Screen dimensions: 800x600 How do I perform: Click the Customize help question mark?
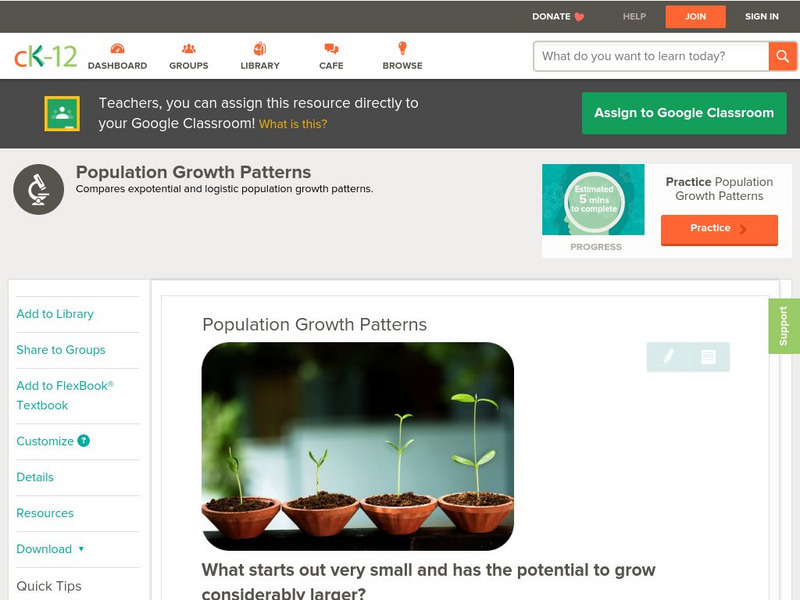(83, 441)
